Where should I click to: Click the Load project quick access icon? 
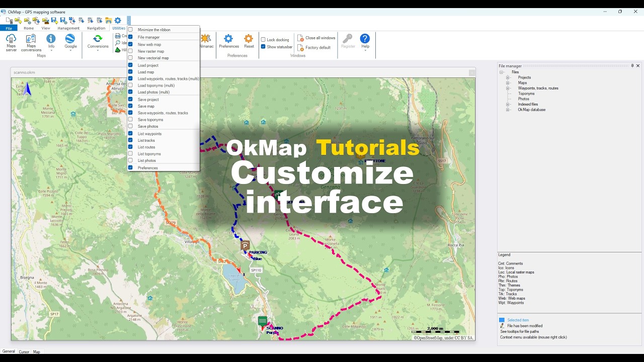point(18,21)
